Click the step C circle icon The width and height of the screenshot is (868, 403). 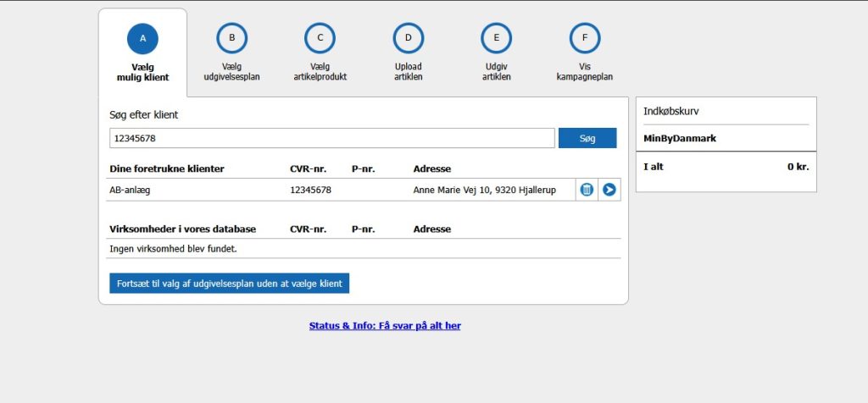(x=320, y=38)
